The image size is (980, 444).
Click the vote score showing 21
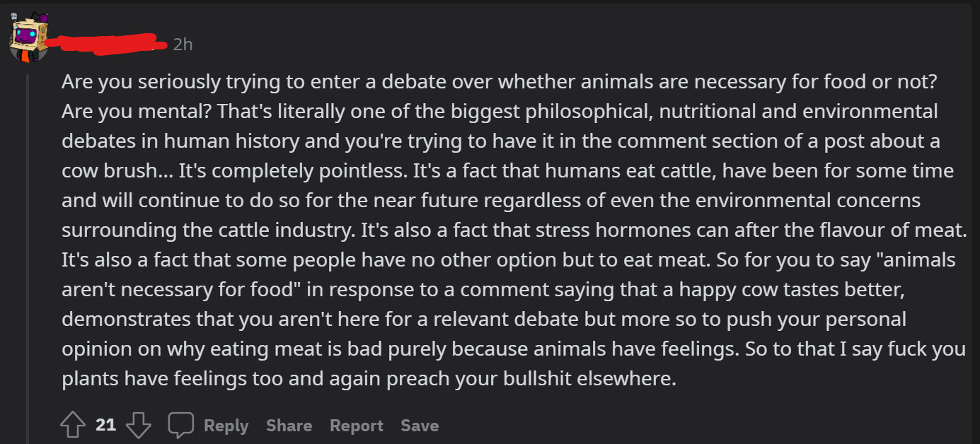coord(105,424)
